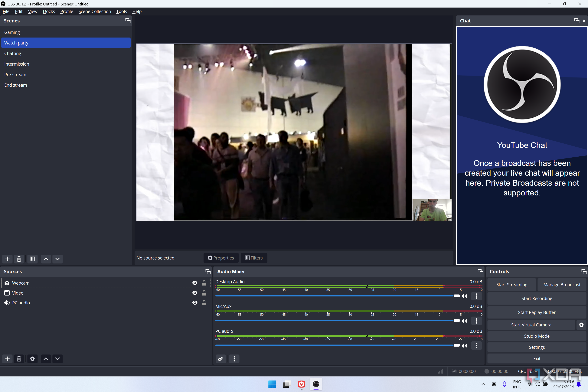Open advanced audio properties gears icon

click(x=221, y=359)
